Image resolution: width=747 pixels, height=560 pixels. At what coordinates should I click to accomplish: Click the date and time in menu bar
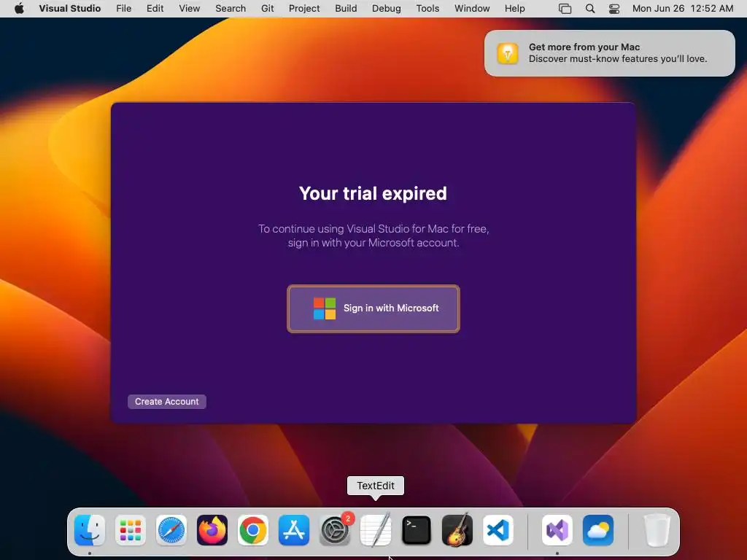[x=683, y=9]
